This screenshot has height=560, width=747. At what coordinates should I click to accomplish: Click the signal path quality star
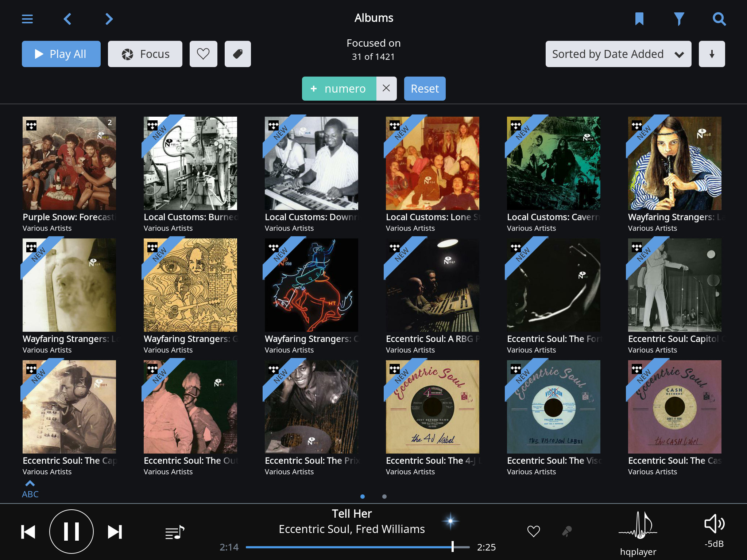pyautogui.click(x=450, y=521)
